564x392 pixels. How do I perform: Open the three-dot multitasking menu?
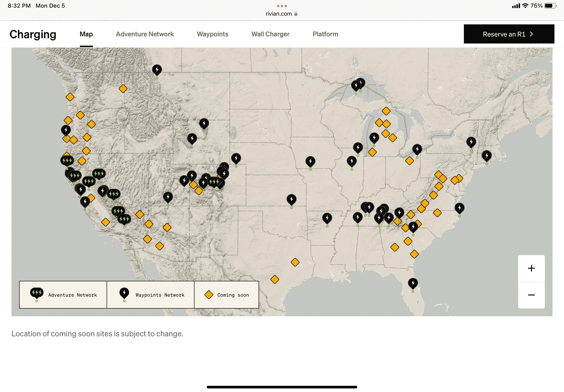pos(282,6)
